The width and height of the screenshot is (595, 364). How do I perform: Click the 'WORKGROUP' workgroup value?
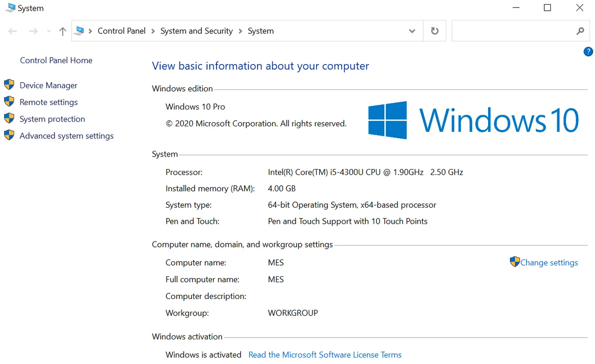293,313
